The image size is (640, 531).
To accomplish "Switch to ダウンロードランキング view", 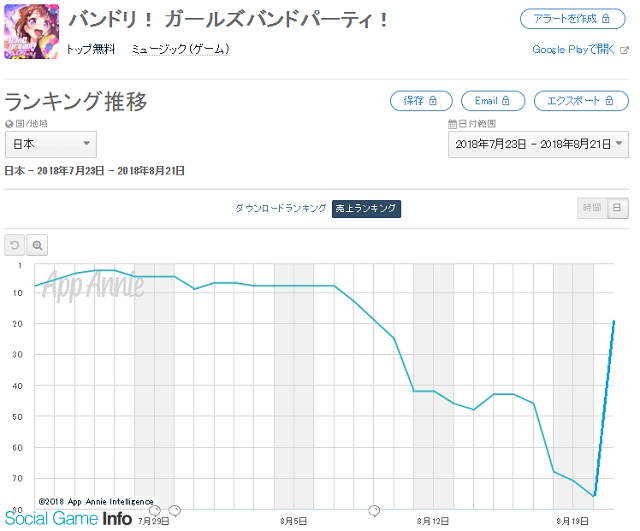I will point(280,209).
